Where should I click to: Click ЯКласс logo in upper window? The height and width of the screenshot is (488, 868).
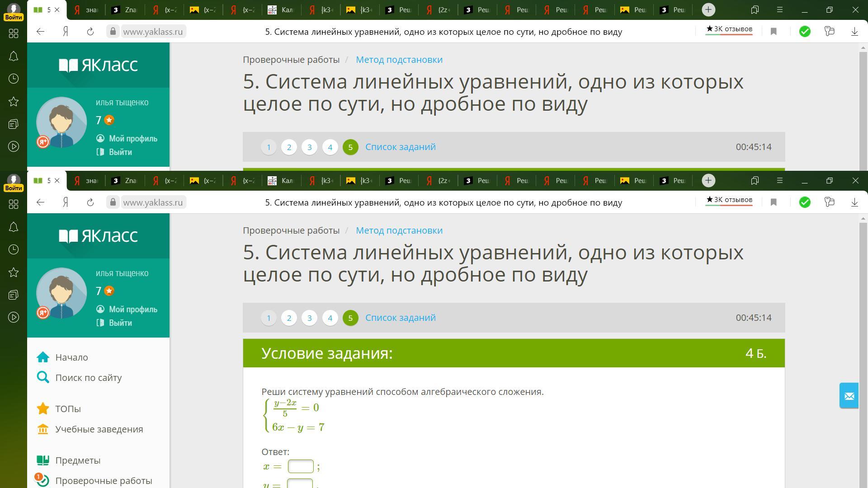click(98, 65)
